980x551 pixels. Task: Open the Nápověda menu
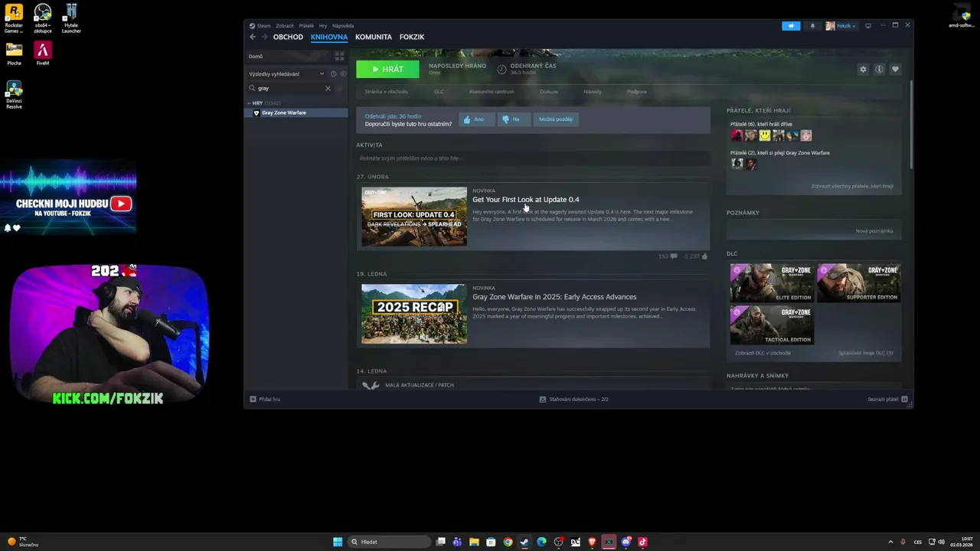point(343,25)
